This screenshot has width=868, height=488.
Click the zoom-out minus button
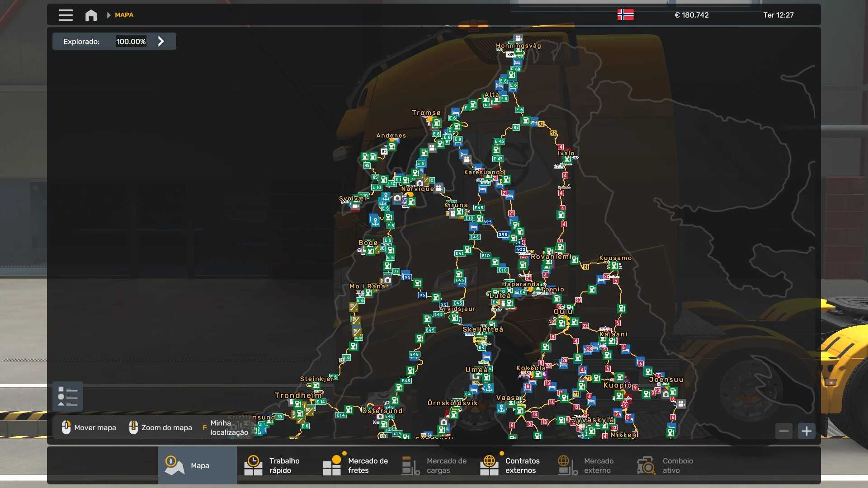tap(784, 431)
